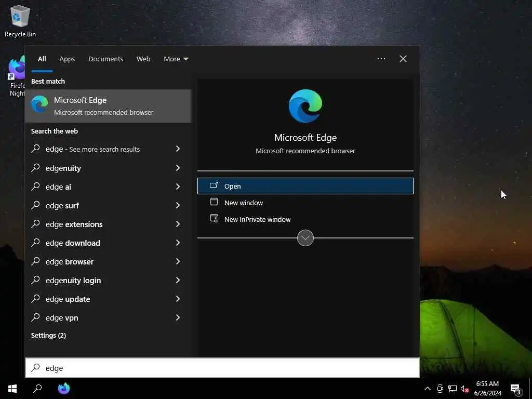Click the edge extensions web suggestion
The image size is (532, 399).
(x=108, y=224)
